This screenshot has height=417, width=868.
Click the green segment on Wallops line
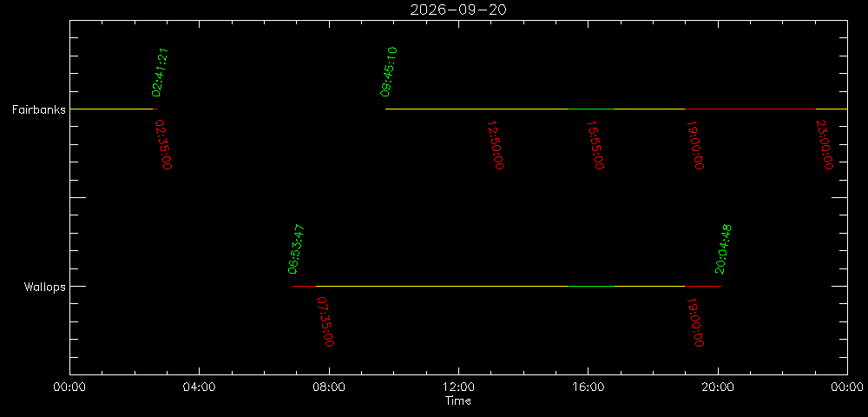tap(590, 287)
